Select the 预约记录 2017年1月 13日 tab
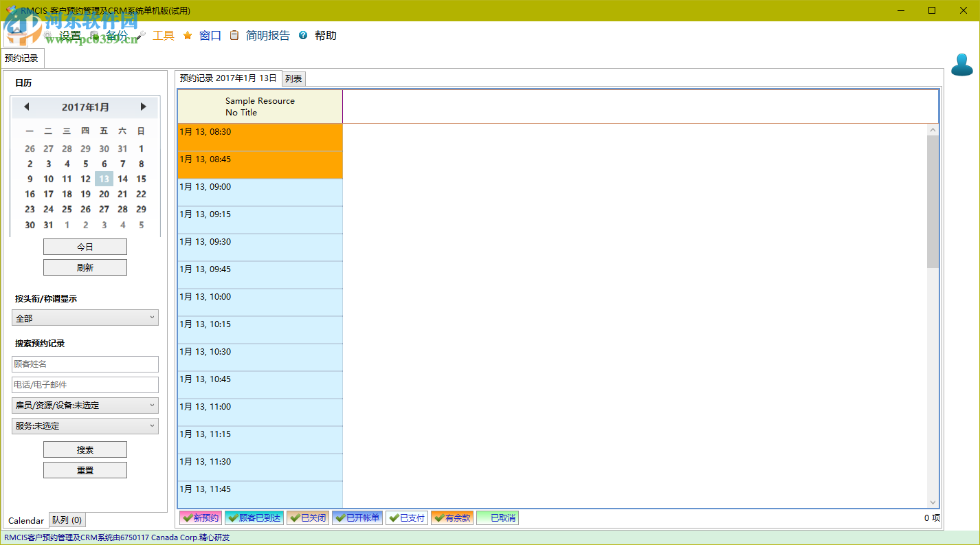This screenshot has height=545, width=980. coord(228,78)
